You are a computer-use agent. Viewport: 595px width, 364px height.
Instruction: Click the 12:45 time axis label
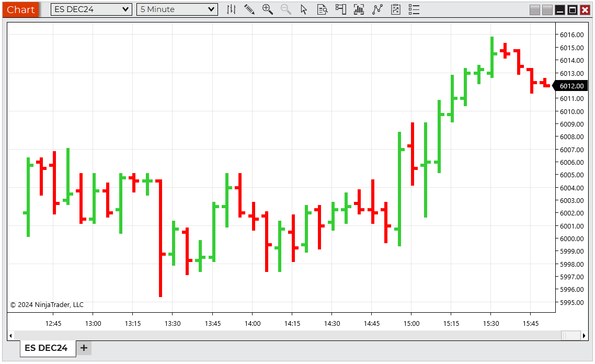click(53, 323)
